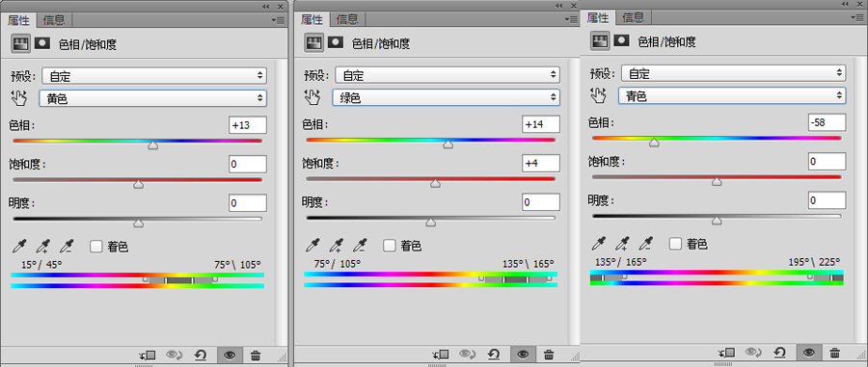The image size is (868, 367).
Task: View previous state icon in Cyan panel
Action: [754, 353]
